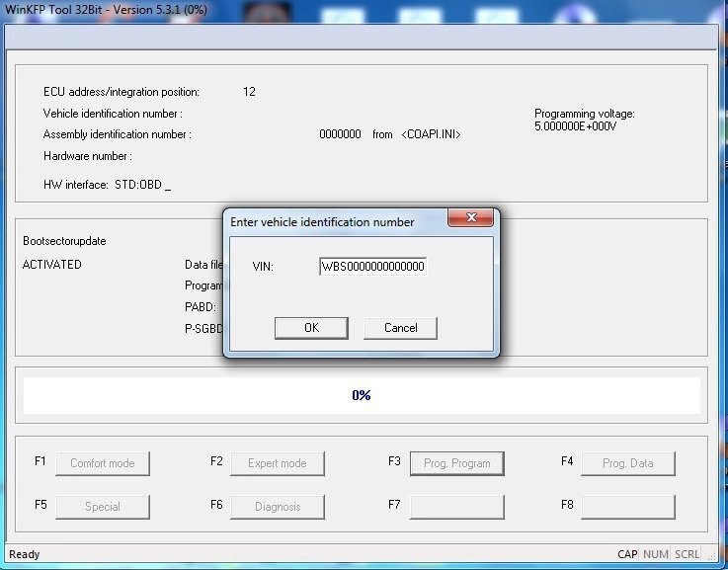728x570 pixels.
Task: Click the assembly number value 0000000
Action: point(341,134)
